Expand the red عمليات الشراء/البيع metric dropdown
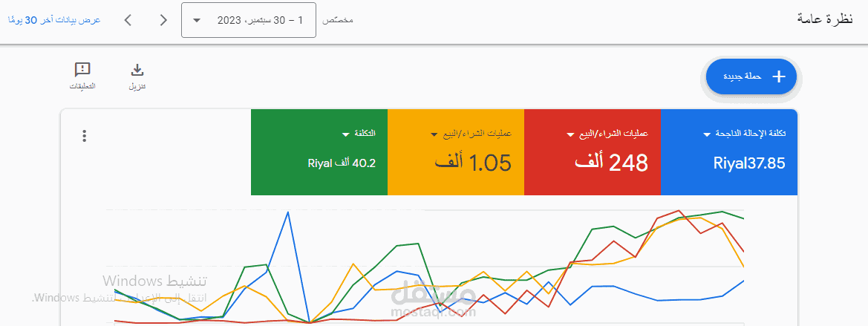Image resolution: width=868 pixels, height=326 pixels. click(570, 134)
